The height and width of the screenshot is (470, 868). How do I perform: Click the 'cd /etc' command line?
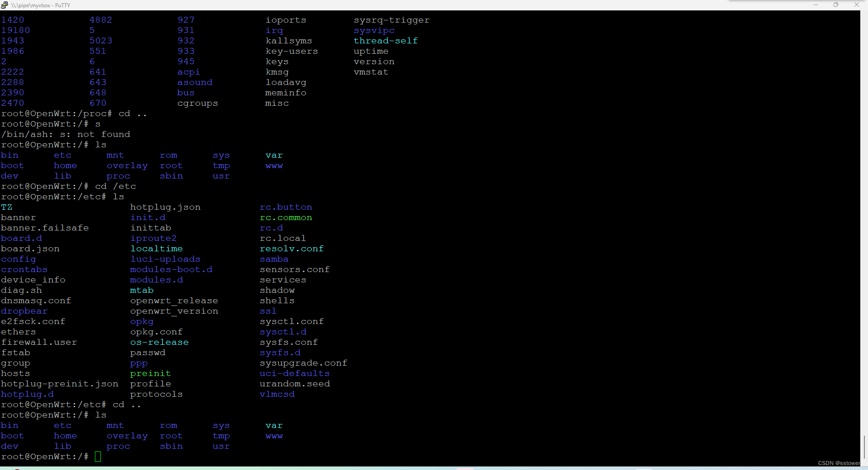[116, 186]
